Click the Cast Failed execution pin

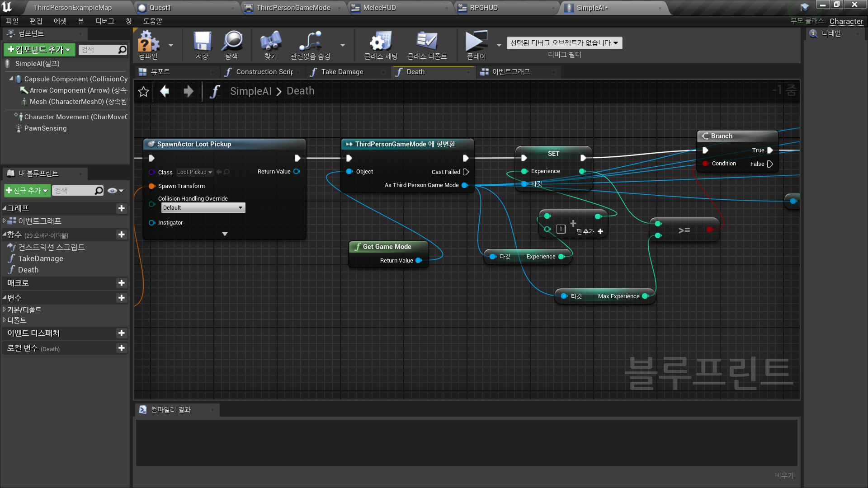pos(466,172)
